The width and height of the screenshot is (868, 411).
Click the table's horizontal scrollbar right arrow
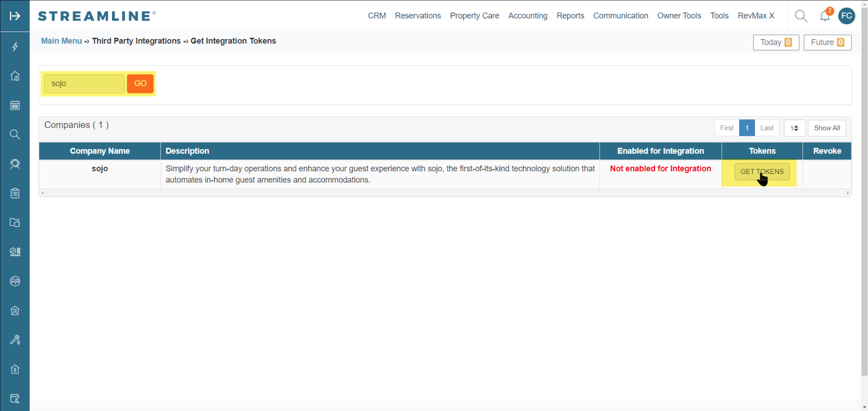pos(848,193)
